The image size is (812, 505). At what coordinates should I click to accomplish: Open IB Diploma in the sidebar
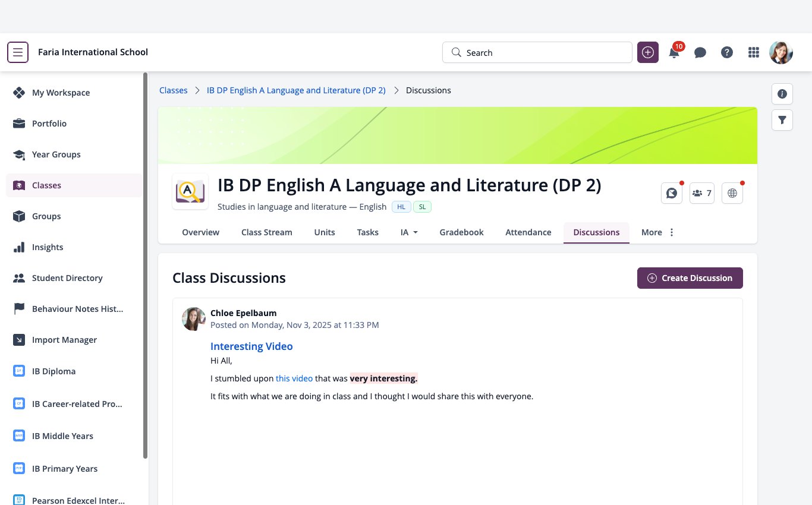click(x=74, y=371)
